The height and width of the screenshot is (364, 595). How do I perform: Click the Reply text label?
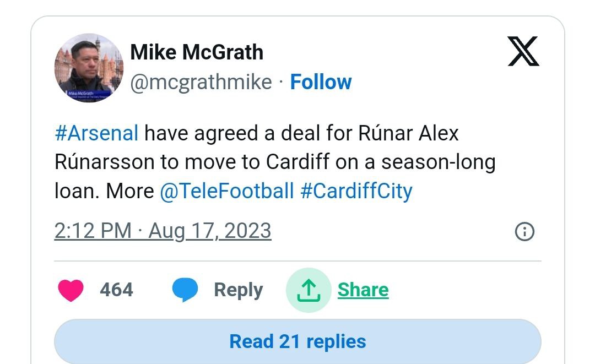click(238, 290)
